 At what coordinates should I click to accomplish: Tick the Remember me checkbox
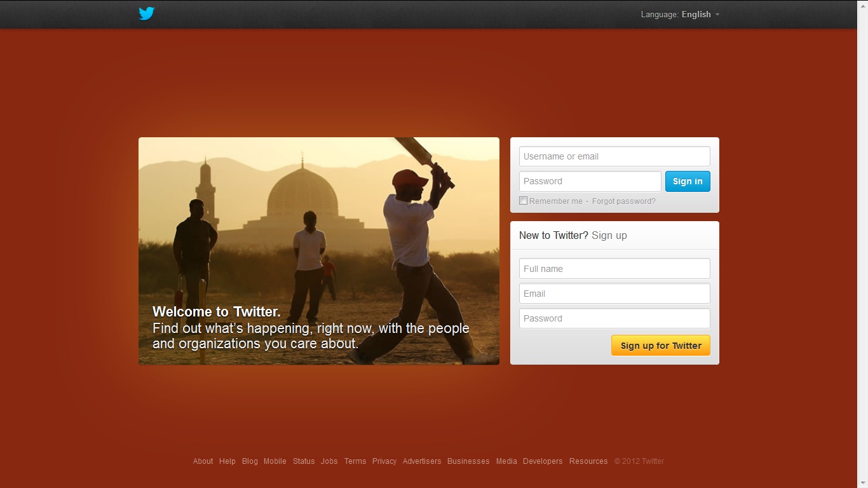(x=524, y=201)
